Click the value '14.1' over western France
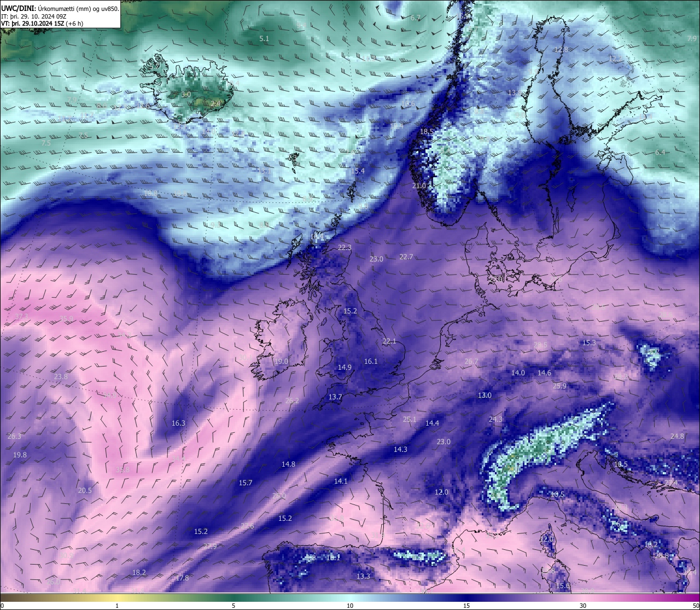 [x=341, y=481]
